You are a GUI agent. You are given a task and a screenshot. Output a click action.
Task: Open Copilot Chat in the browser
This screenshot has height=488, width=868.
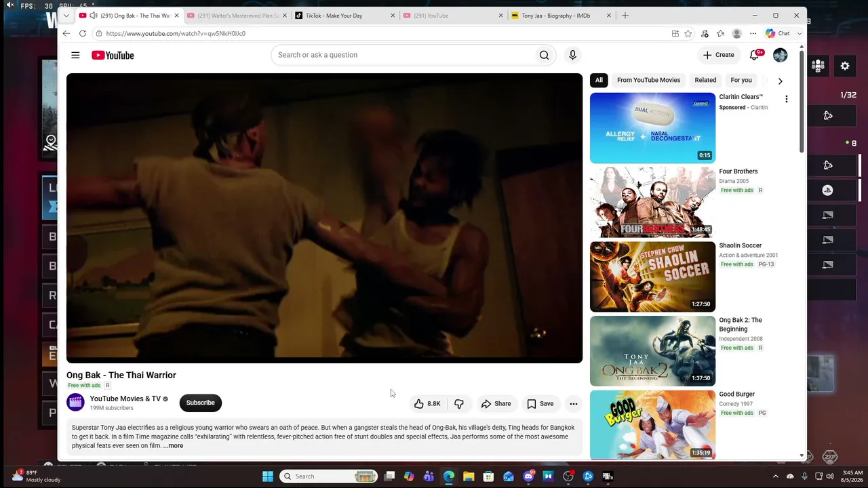click(x=777, y=33)
